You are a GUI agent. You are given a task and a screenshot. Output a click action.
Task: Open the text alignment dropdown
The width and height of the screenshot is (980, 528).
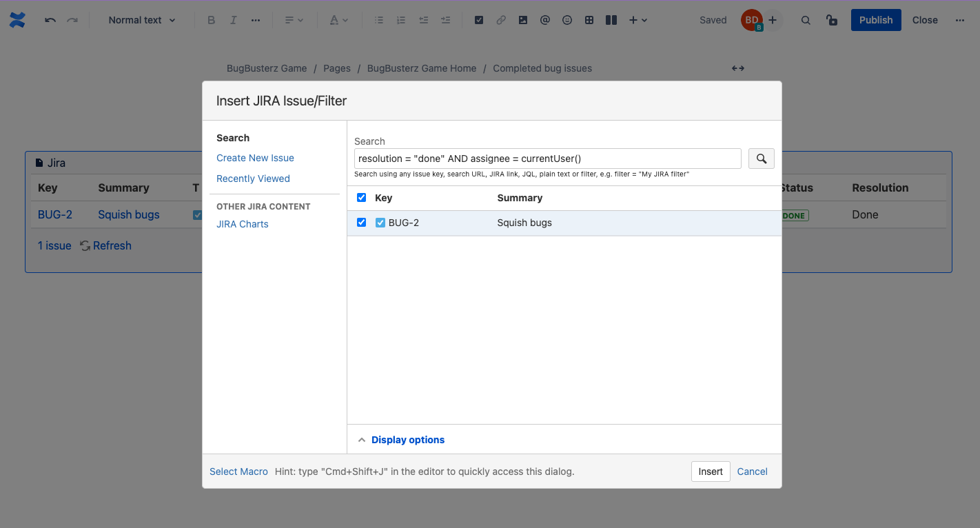[294, 20]
